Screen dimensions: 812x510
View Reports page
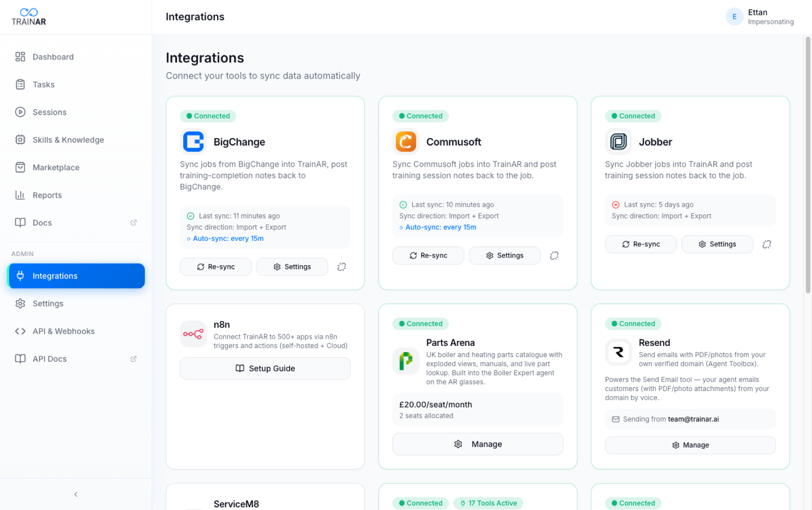point(75,195)
